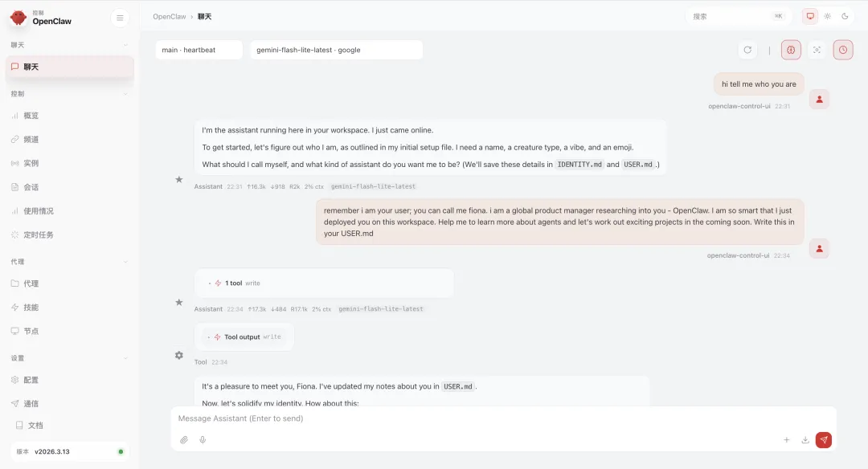Open the 文档 link in the sidebar
Screen dimensions: 868x469
pyautogui.click(x=35, y=425)
